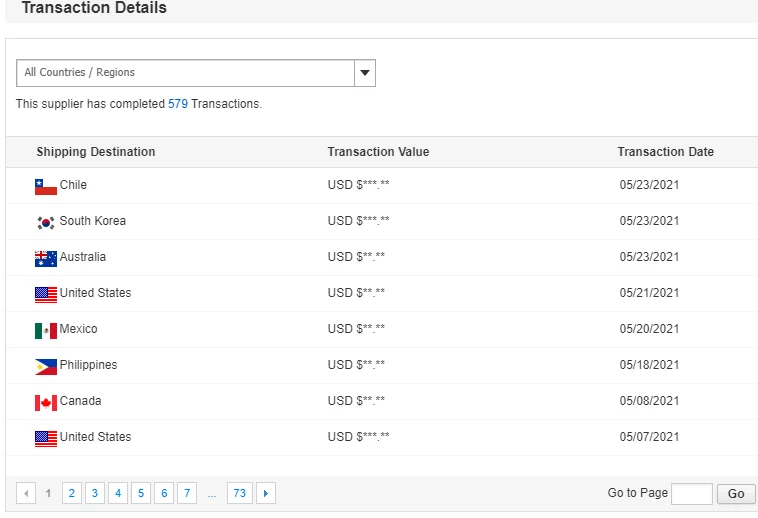
Task: Click the Philippines flag icon
Action: coord(45,366)
